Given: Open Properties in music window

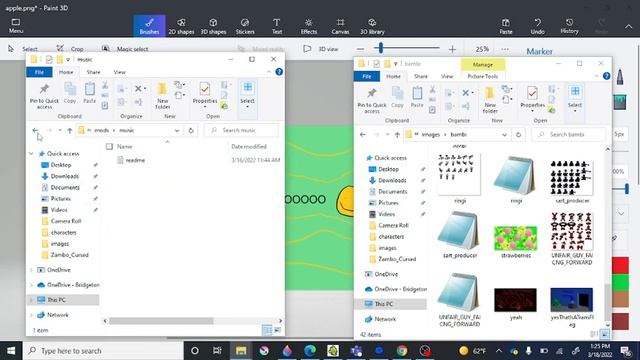Looking at the screenshot, I should (x=205, y=96).
